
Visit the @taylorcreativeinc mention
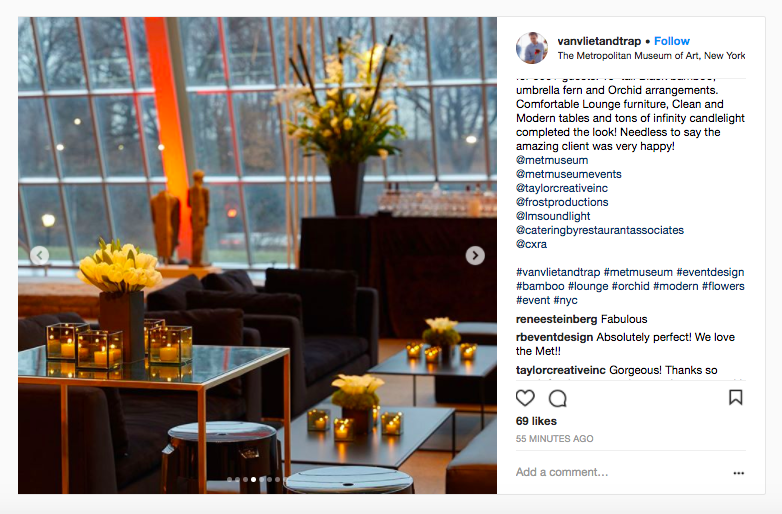(562, 188)
